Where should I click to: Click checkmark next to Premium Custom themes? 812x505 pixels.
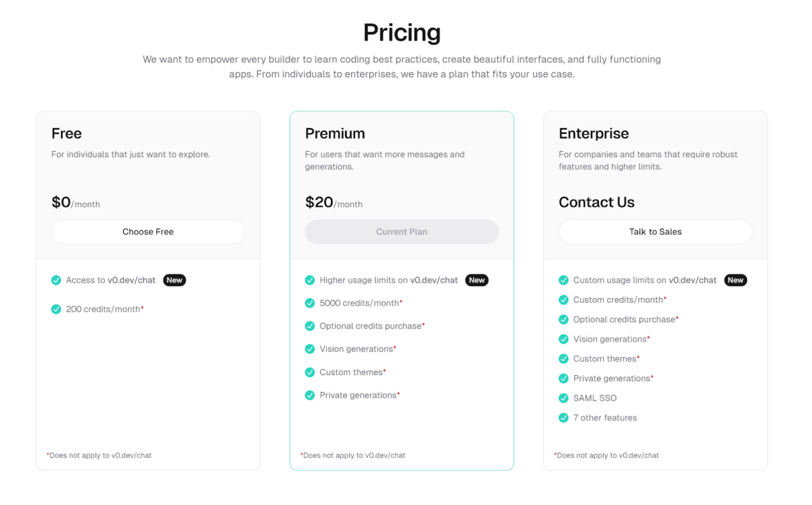tap(310, 372)
